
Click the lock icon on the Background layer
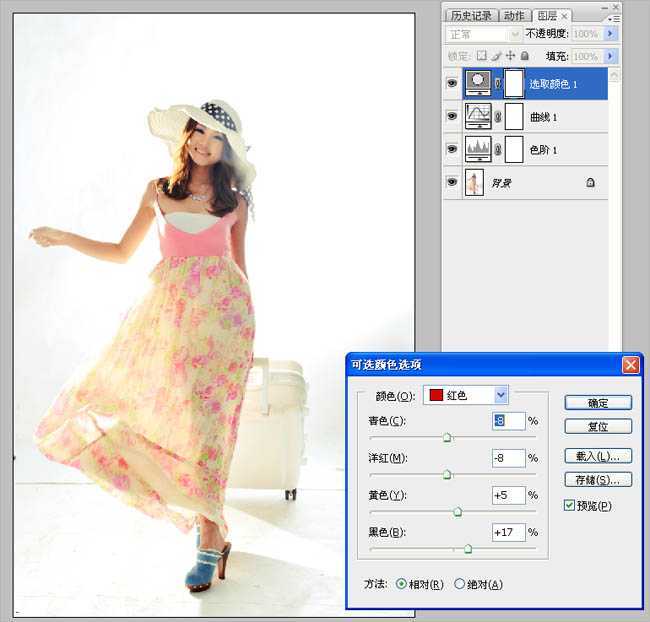point(591,183)
